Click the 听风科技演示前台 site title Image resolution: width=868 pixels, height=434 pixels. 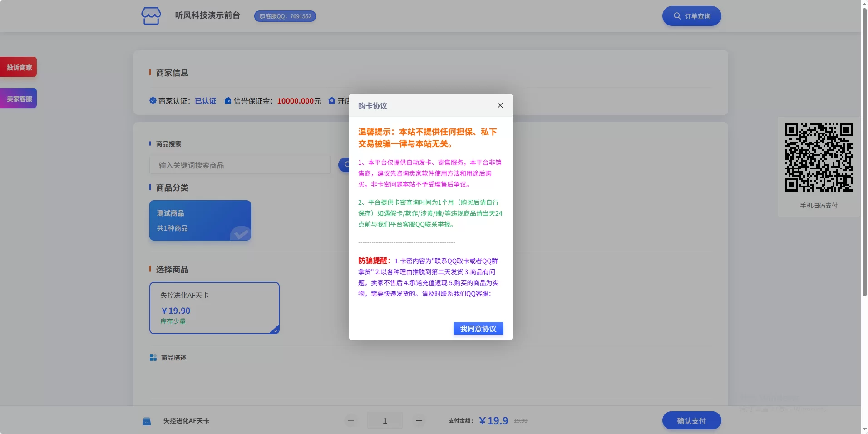click(x=207, y=15)
